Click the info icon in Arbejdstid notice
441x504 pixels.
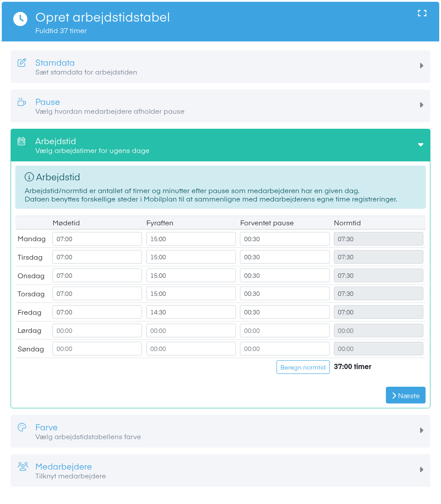pos(29,177)
